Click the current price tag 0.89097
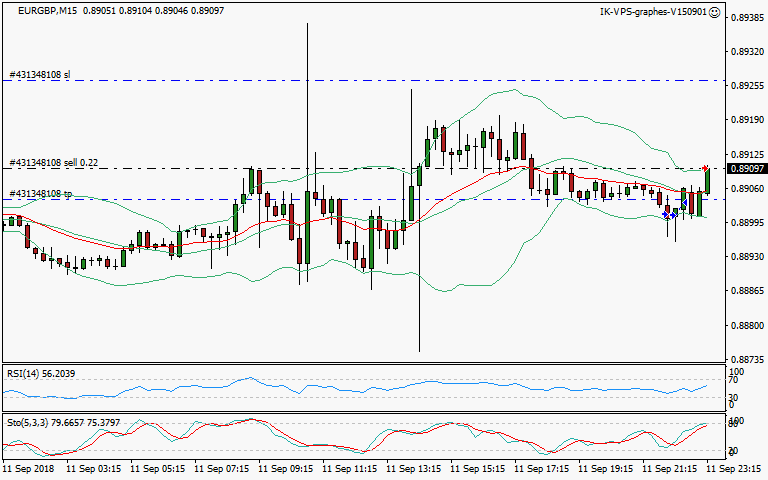This screenshot has width=768, height=480. point(747,169)
